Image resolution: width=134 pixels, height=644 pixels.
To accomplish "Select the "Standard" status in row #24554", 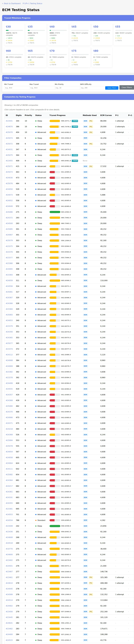I will 41,520.
